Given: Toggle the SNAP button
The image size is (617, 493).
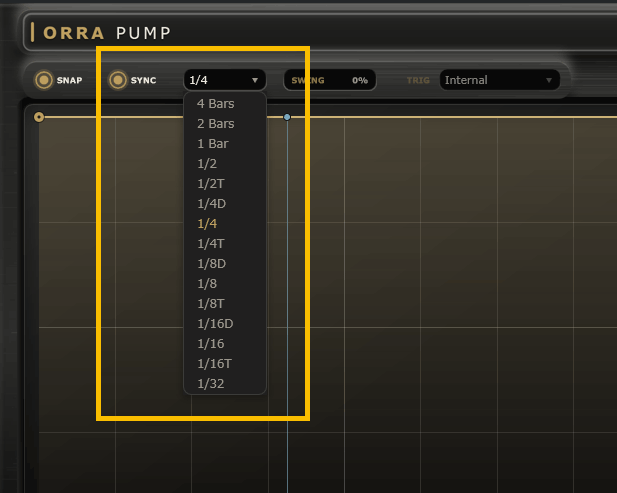Looking at the screenshot, I should coord(44,80).
